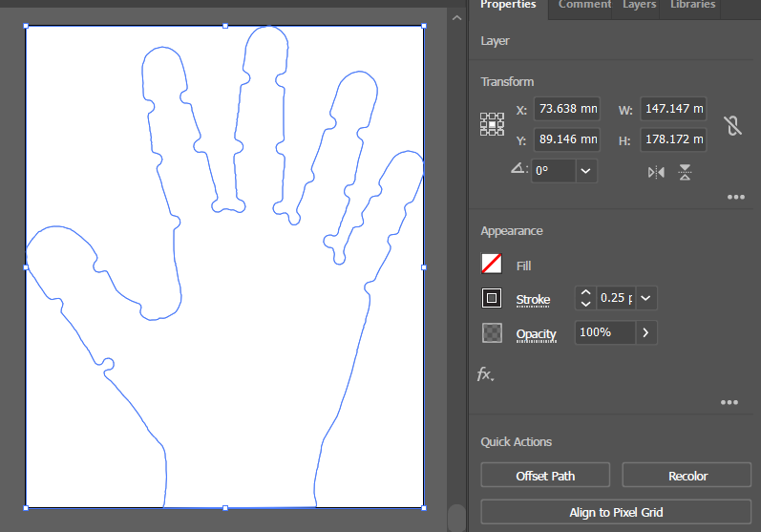Open the Libraries tab
Screen dimensions: 761x532
point(692,5)
